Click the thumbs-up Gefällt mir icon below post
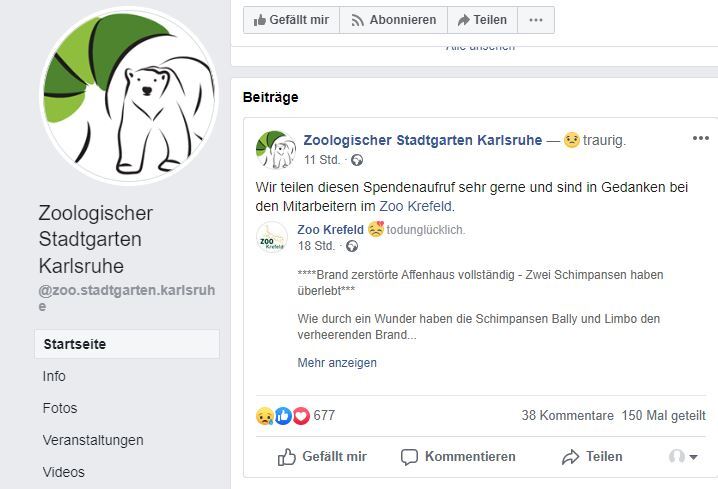This screenshot has width=718, height=489. 287,457
